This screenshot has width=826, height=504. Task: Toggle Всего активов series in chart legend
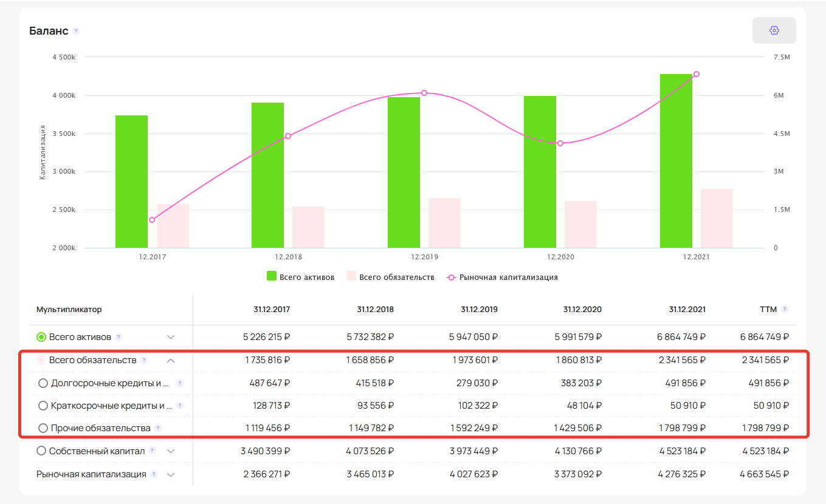coord(301,277)
